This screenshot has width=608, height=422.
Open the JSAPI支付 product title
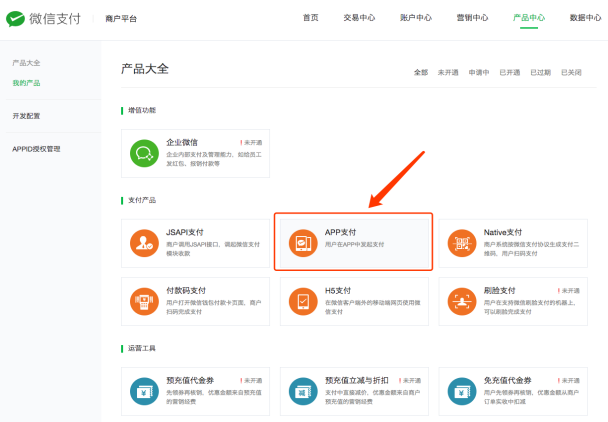pos(185,232)
